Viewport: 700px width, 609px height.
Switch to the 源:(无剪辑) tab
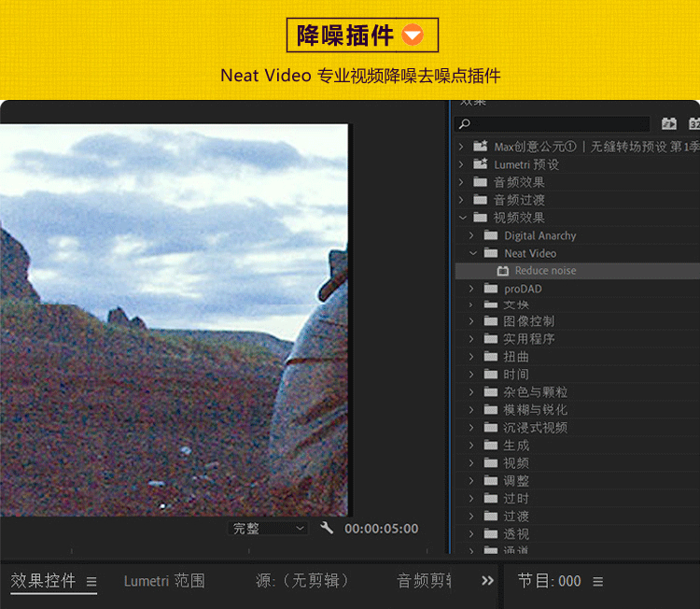[x=302, y=581]
